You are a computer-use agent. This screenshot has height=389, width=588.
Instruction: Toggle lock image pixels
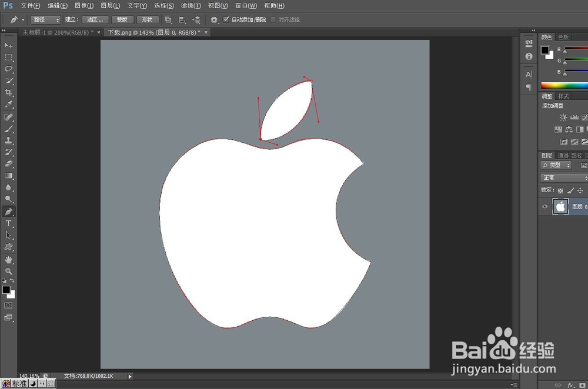570,190
